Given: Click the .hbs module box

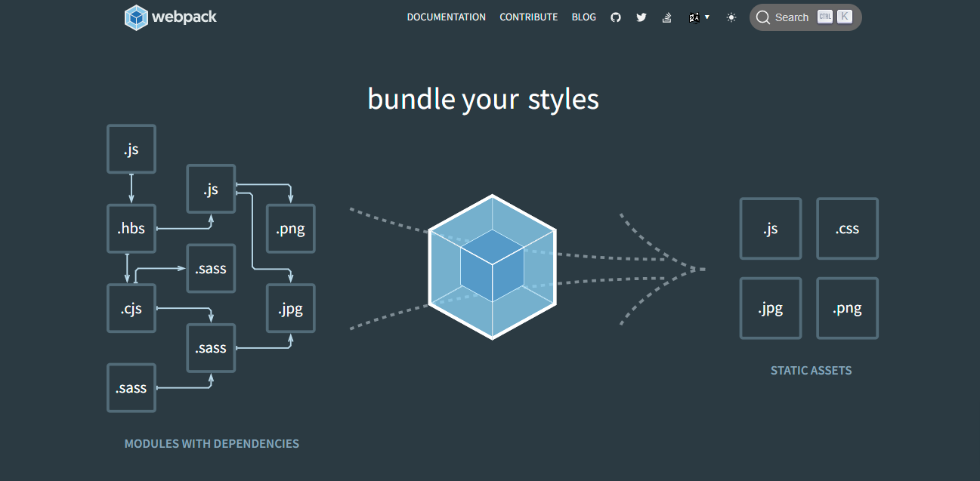Looking at the screenshot, I should (131, 229).
